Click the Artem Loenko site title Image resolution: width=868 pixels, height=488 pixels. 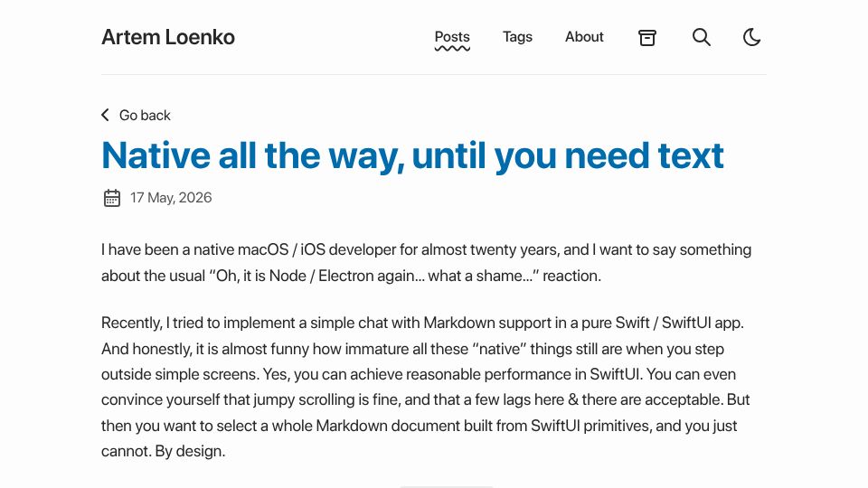pyautogui.click(x=168, y=37)
